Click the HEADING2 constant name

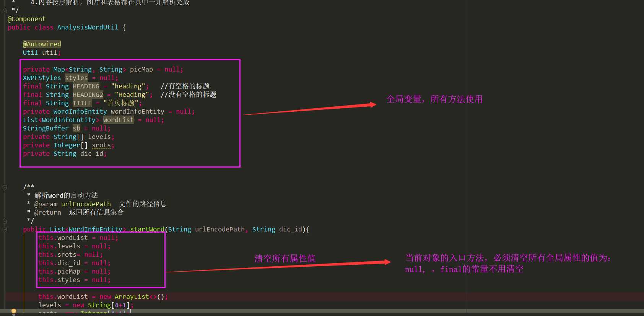coord(88,94)
